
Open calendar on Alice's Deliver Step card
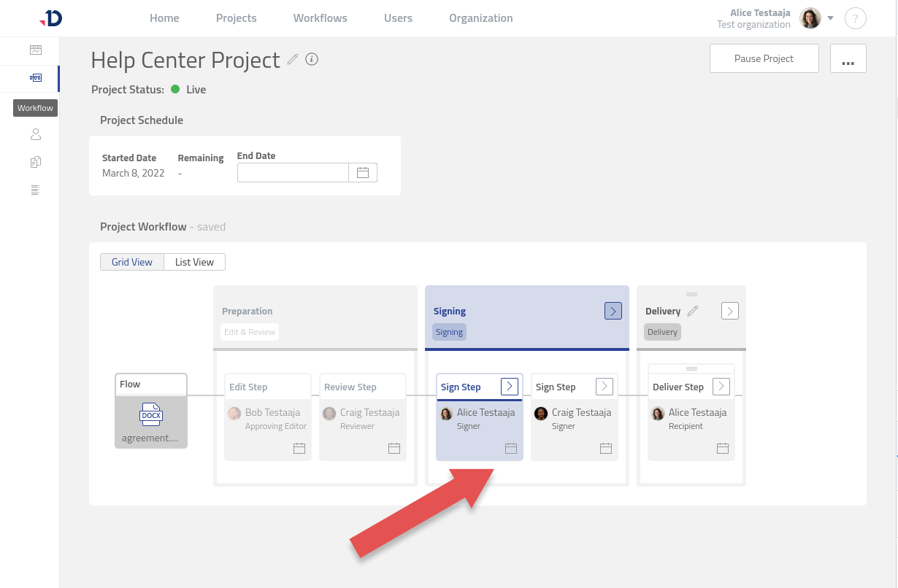tap(722, 448)
